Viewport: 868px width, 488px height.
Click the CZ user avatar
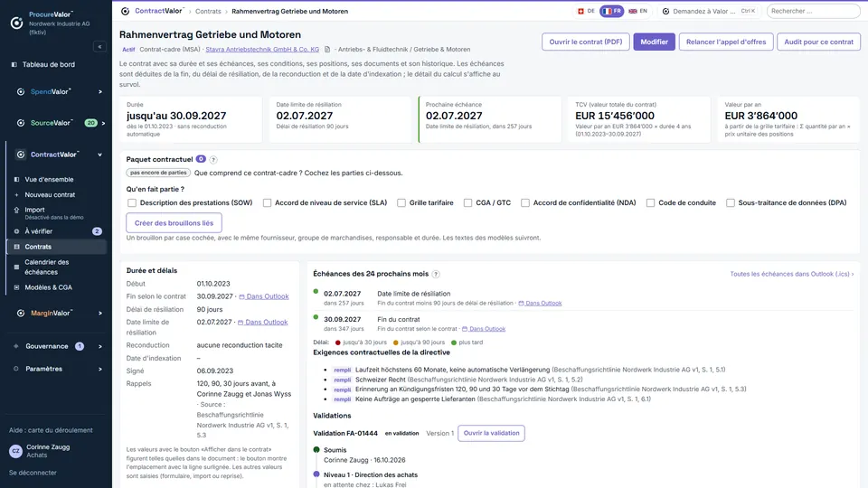15,451
